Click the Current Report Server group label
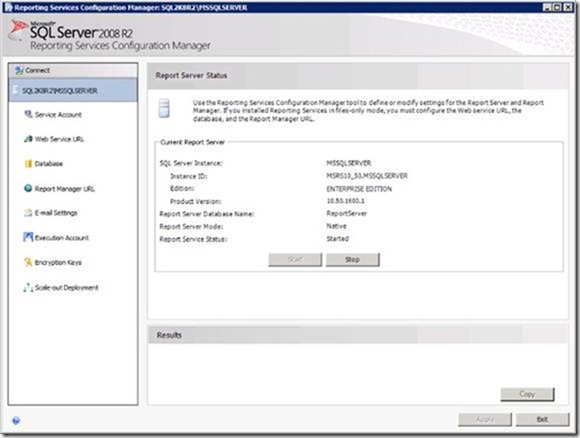This screenshot has width=580, height=438. pos(192,142)
